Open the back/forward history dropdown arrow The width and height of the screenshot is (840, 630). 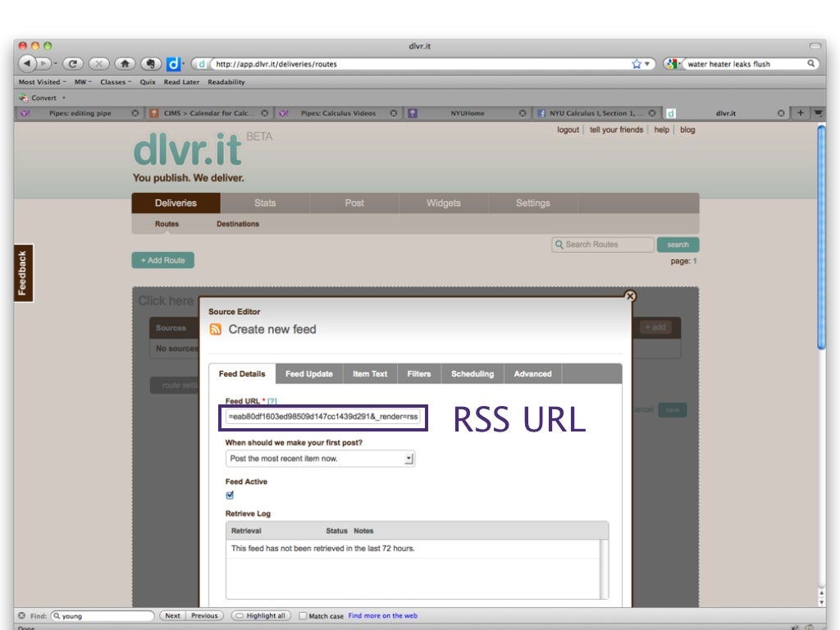(55, 64)
